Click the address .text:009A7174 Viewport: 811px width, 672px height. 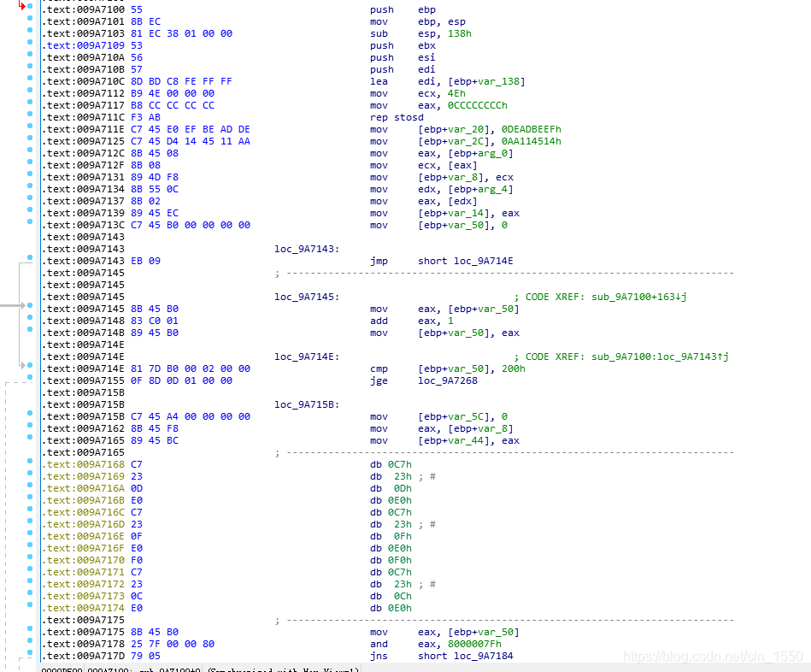pos(83,609)
